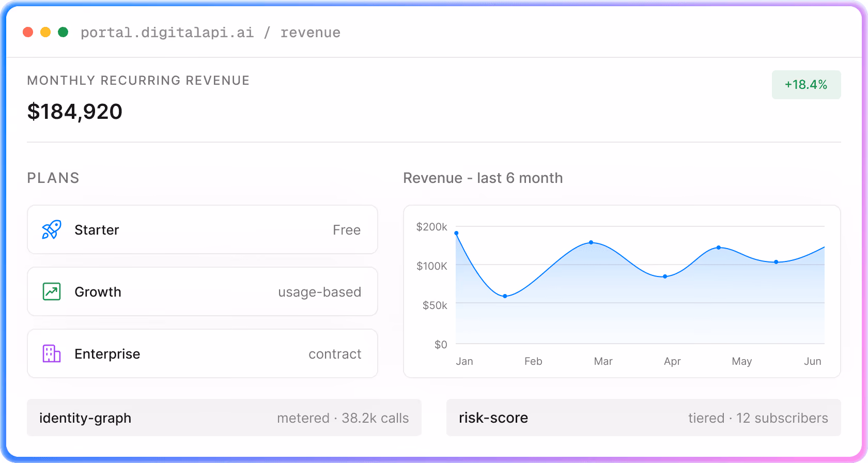Click the Enterprise plan building icon
868x463 pixels.
52,353
